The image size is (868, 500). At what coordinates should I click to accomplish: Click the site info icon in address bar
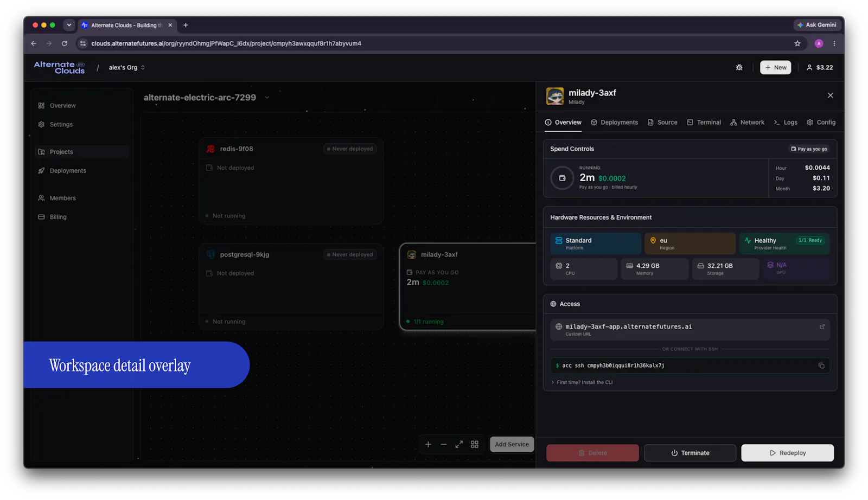[83, 43]
